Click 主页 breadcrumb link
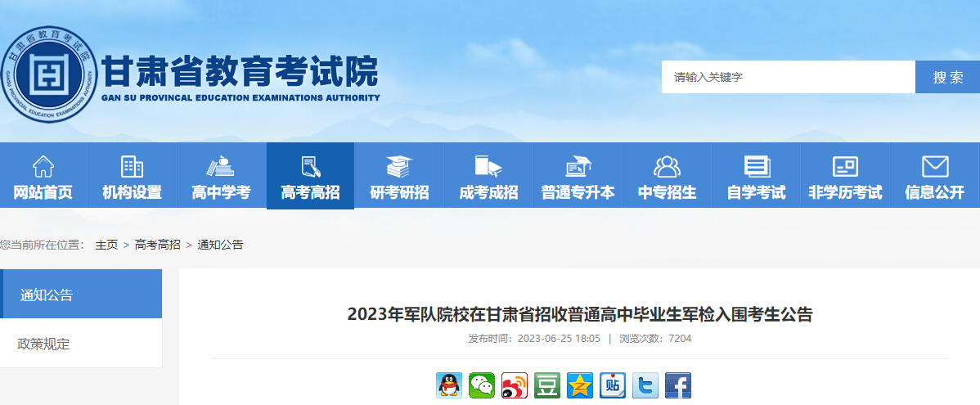Viewport: 980px width, 405px height. (x=106, y=245)
